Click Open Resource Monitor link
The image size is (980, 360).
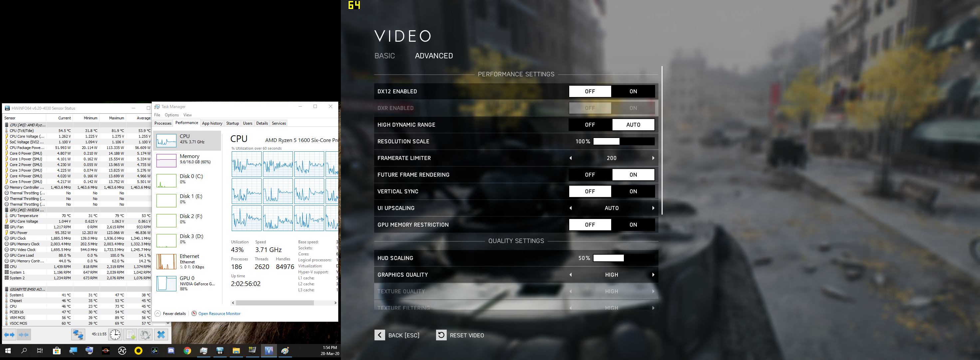[x=219, y=314]
